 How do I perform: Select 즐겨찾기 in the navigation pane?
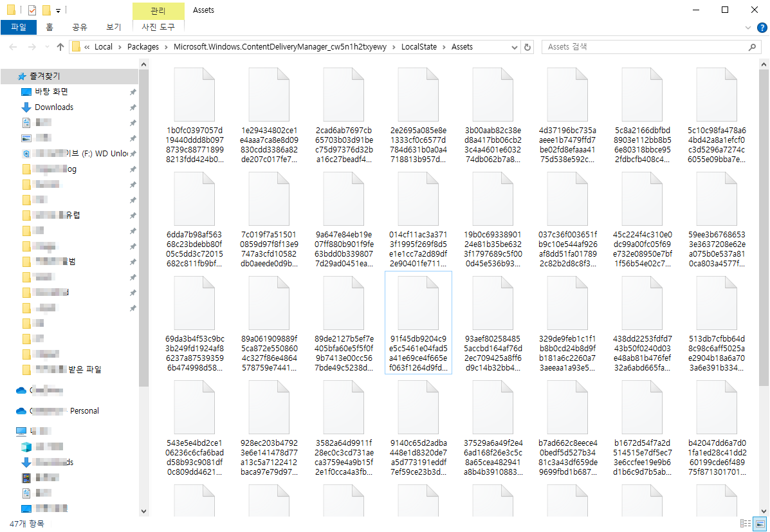point(69,76)
